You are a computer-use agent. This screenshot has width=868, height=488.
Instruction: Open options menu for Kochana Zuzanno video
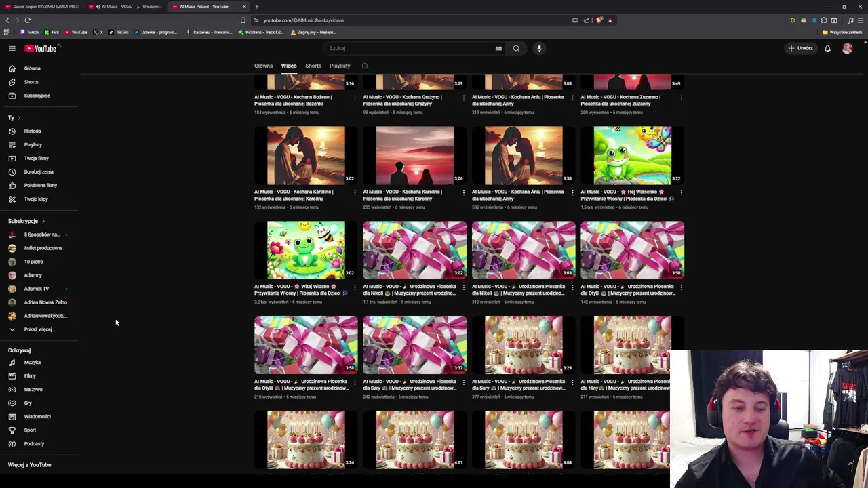681,98
